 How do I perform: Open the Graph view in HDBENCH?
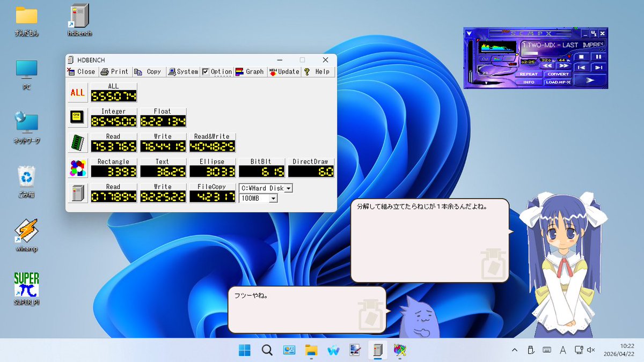click(250, 71)
